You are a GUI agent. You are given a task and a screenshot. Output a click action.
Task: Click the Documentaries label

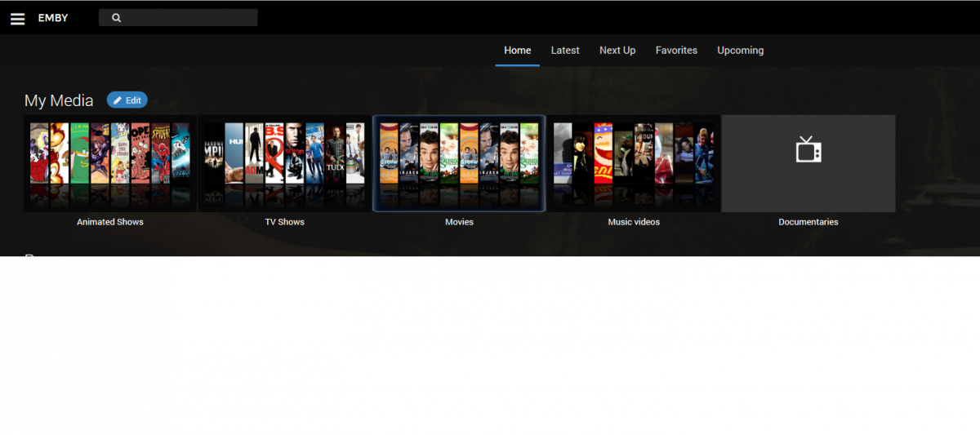coord(808,222)
